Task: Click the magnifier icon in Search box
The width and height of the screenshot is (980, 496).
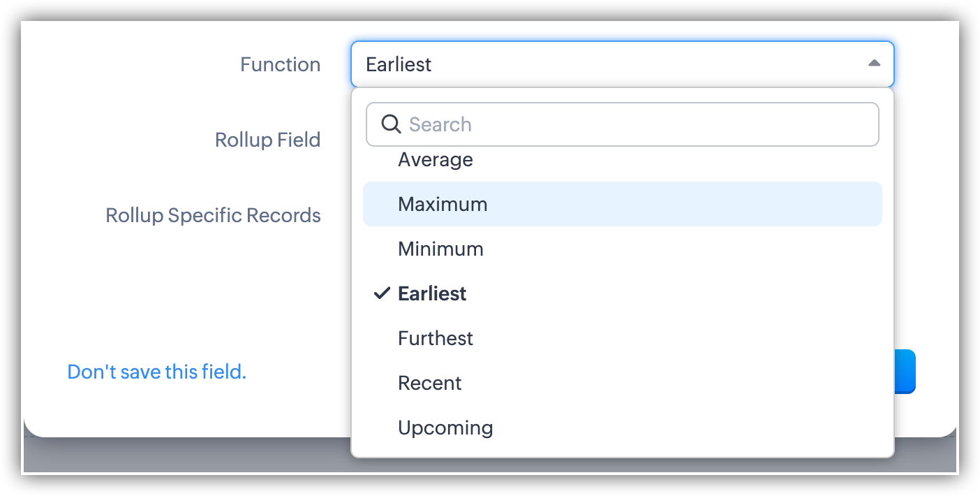Action: click(x=391, y=124)
